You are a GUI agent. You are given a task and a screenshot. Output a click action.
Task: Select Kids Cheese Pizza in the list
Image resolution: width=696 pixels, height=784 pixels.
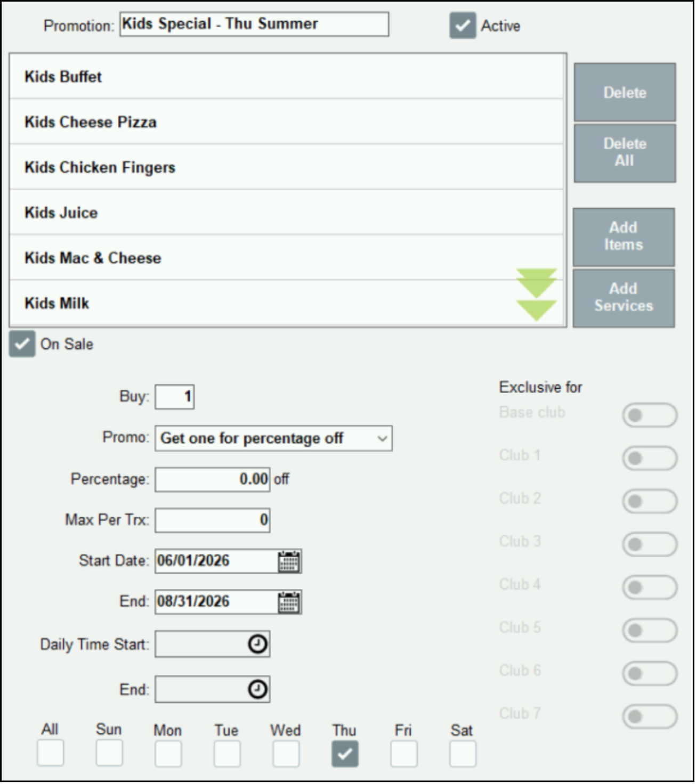point(286,122)
